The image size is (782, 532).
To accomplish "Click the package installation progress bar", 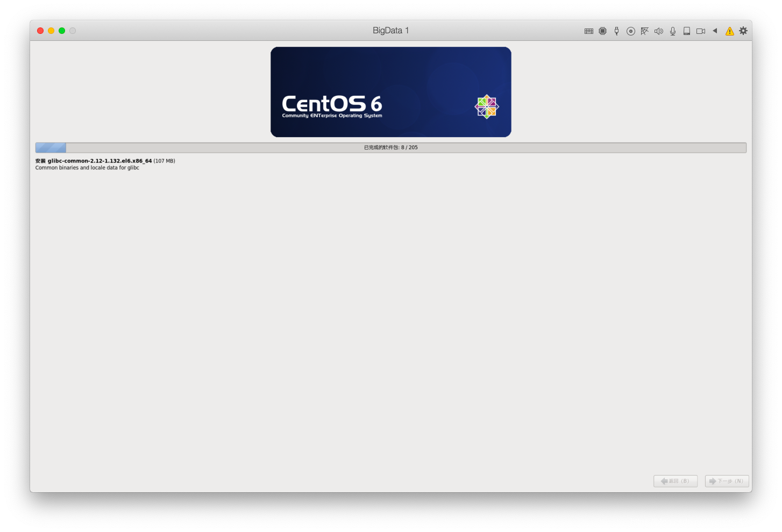I will (x=391, y=147).
